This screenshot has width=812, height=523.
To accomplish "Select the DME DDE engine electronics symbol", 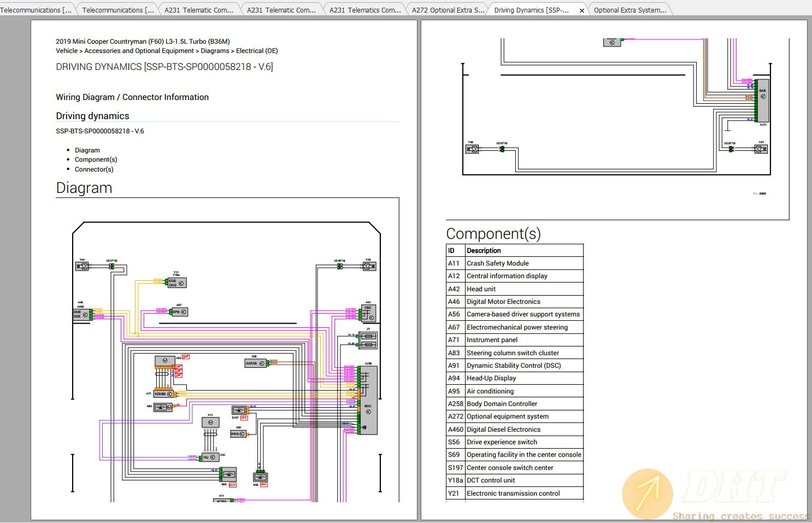I will (81, 315).
